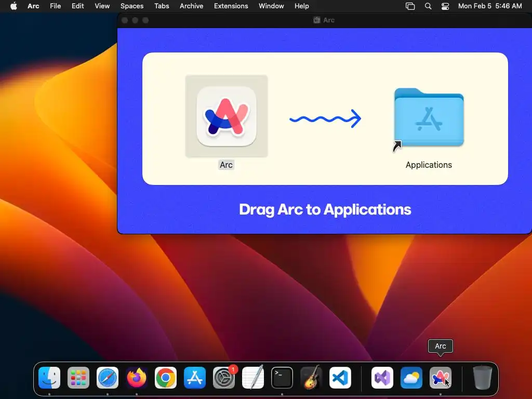Open the Window menu
Screen dimensions: 532x399
coord(271,6)
